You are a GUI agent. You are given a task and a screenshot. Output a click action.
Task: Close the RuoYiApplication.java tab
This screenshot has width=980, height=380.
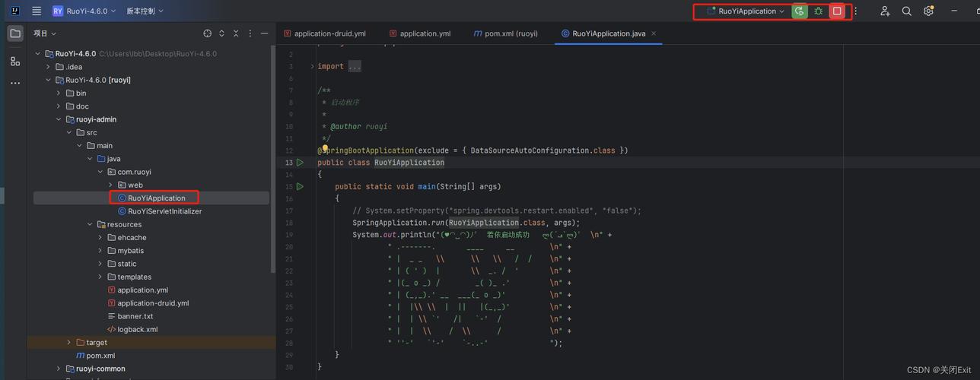654,33
